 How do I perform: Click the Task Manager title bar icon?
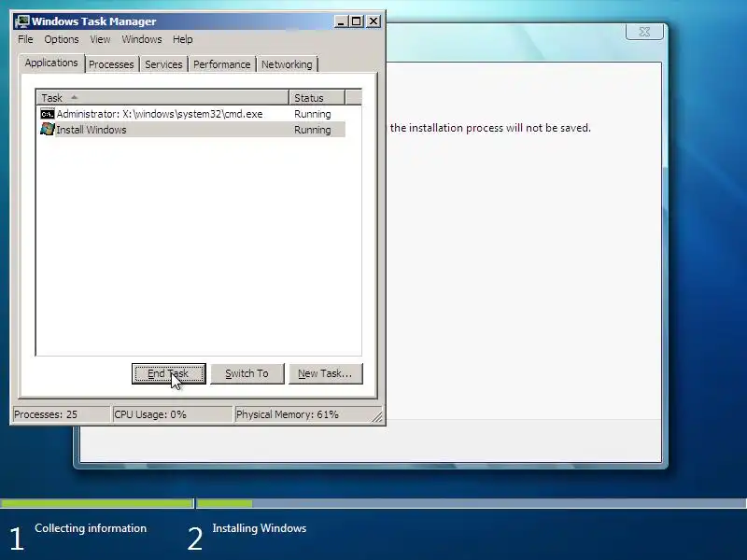[x=22, y=21]
